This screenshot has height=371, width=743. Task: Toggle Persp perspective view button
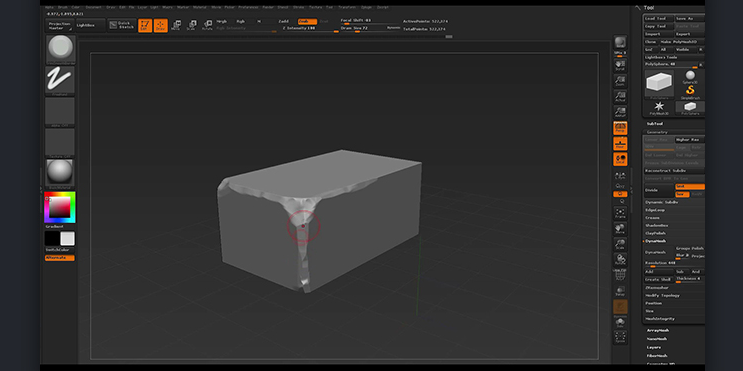pos(620,128)
